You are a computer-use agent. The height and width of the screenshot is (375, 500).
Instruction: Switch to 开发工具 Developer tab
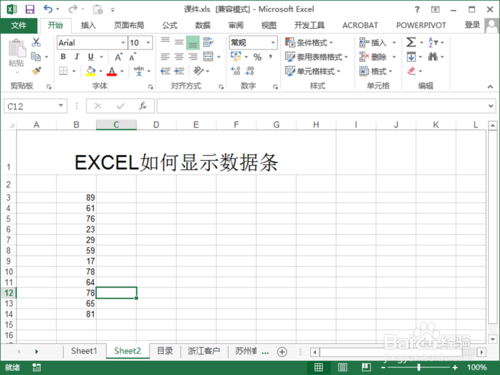click(309, 25)
